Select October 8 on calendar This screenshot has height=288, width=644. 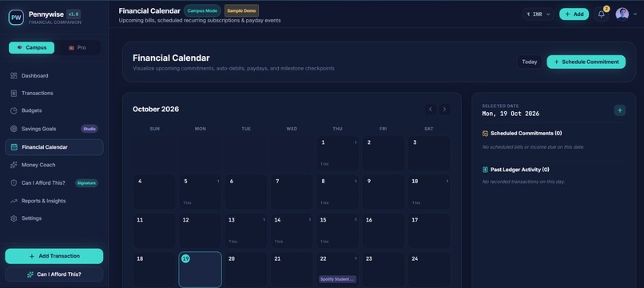[338, 192]
